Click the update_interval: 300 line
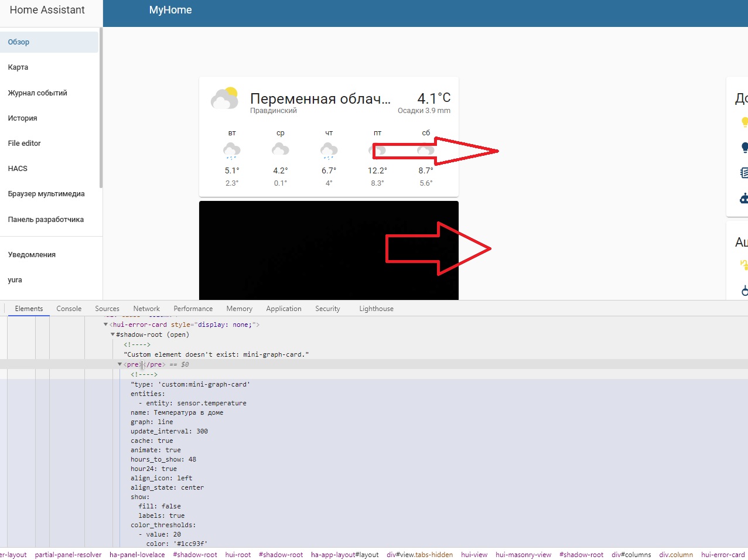The width and height of the screenshot is (748, 560). tap(169, 431)
